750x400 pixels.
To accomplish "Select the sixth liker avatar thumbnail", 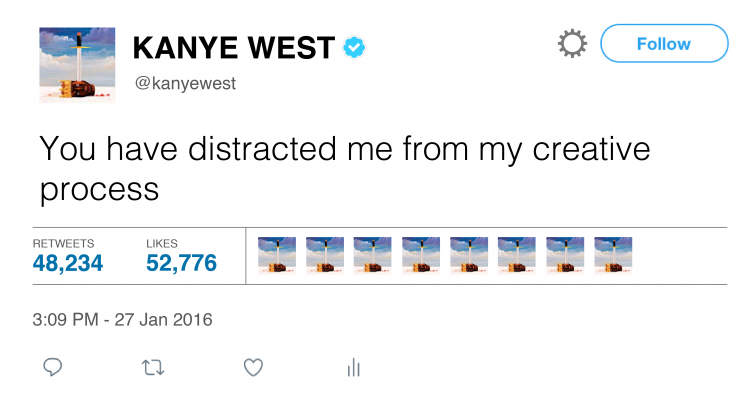I will coord(517,256).
